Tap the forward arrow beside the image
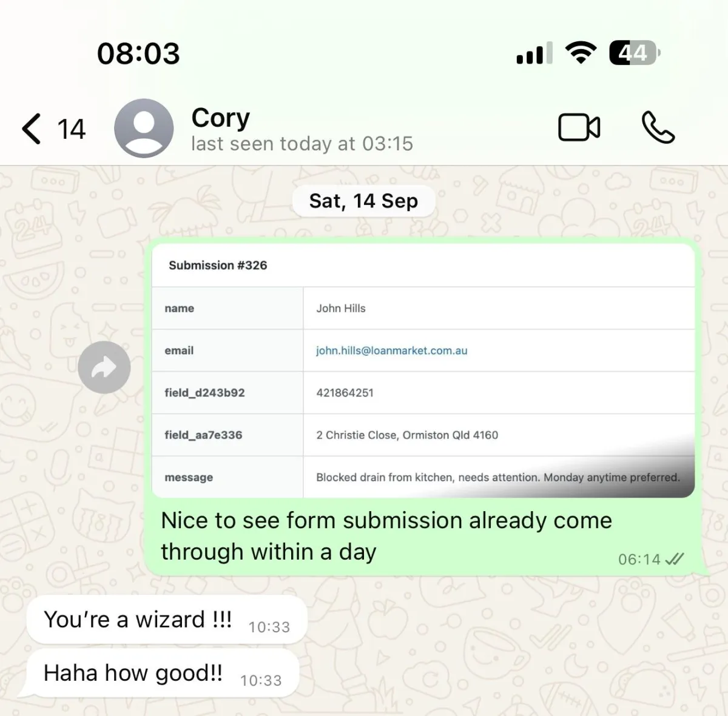The image size is (728, 716). coord(104,367)
